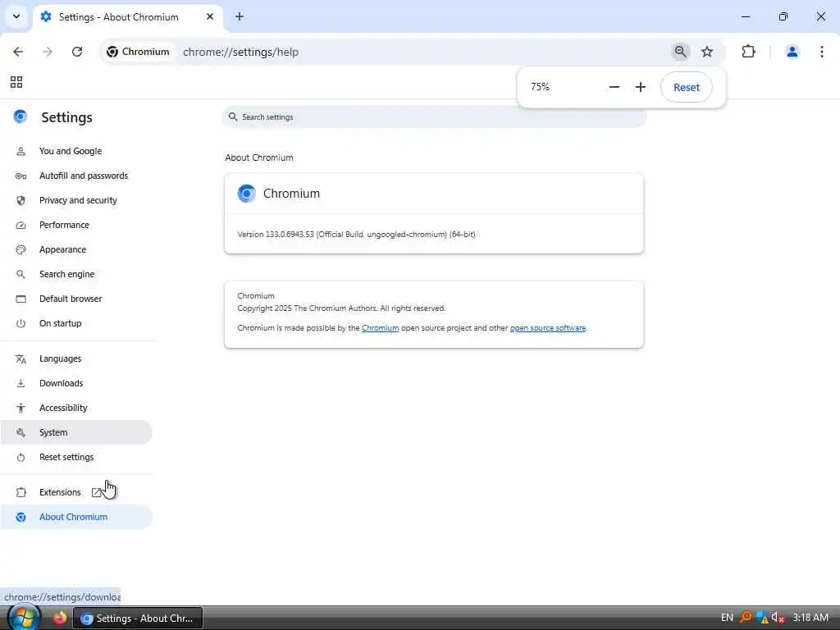Image resolution: width=840 pixels, height=630 pixels.
Task: Click the download arrow icon beside Downloads
Action: [21, 384]
